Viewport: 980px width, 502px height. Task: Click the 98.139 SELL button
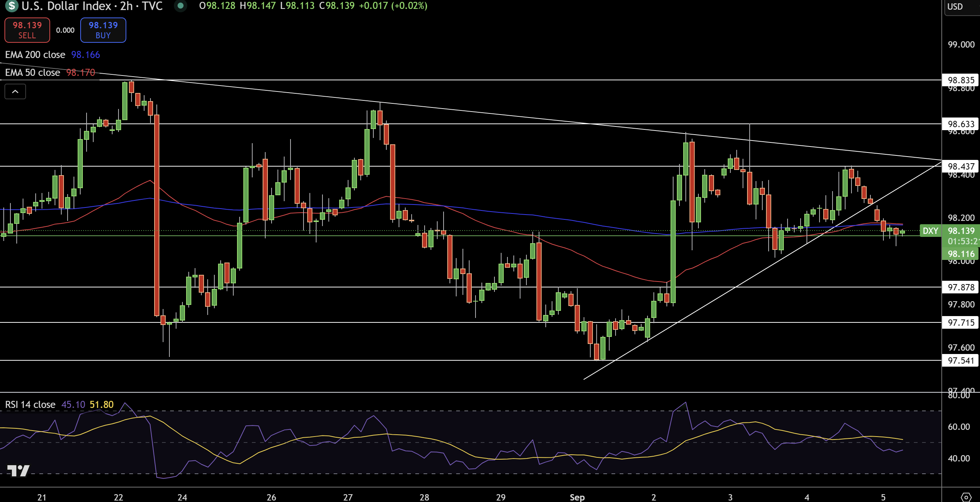coord(27,30)
